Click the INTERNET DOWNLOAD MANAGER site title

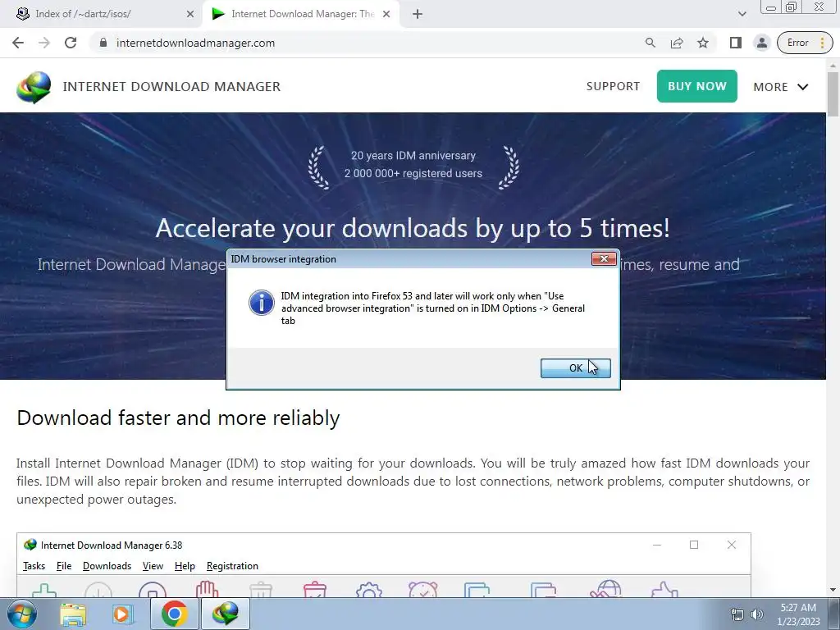(x=171, y=87)
